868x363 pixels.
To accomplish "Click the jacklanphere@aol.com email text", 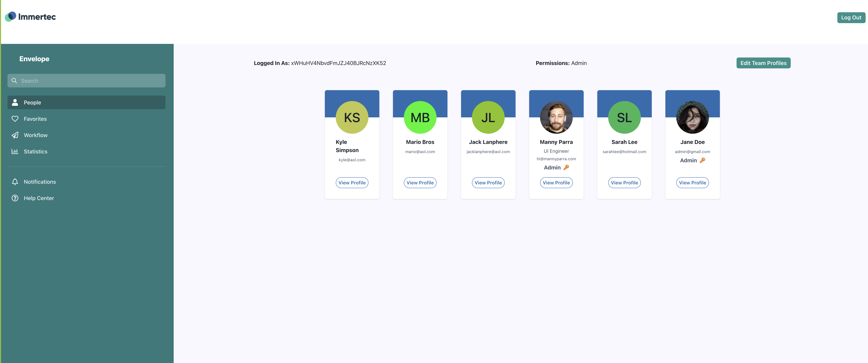I will click(488, 152).
